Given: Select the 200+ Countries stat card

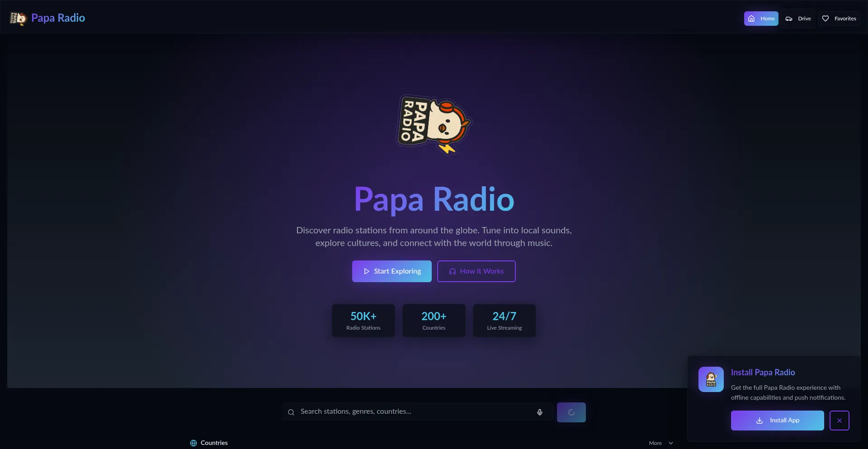Looking at the screenshot, I should pyautogui.click(x=434, y=321).
